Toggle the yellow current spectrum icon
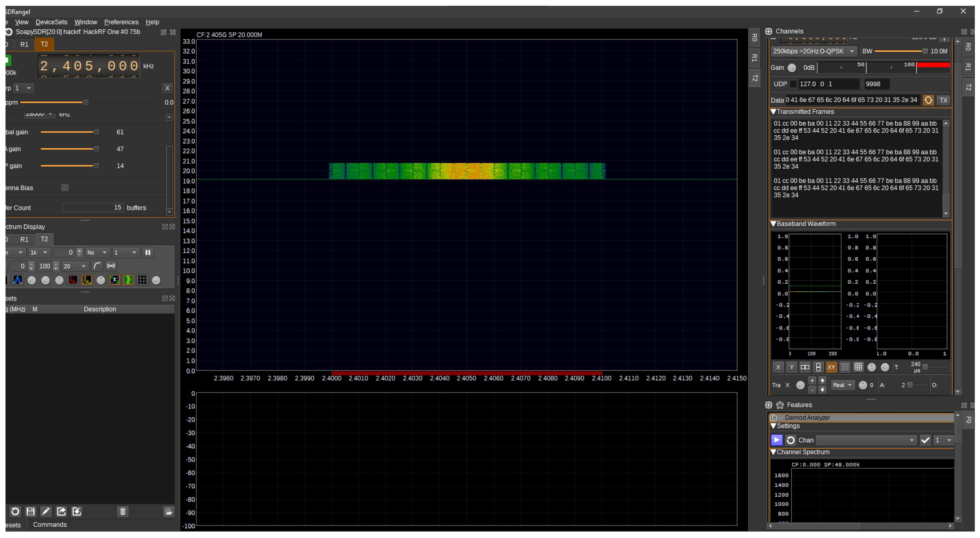 87,280
